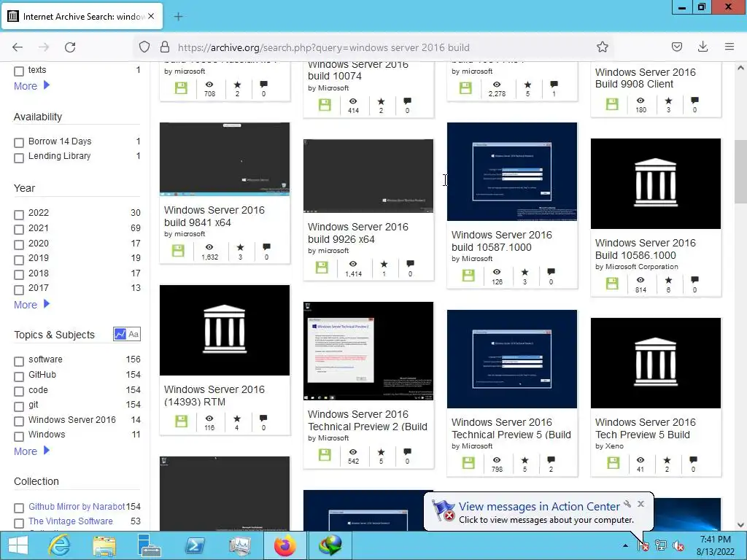Check the Github Mirror by Narabot collection

pos(19,508)
